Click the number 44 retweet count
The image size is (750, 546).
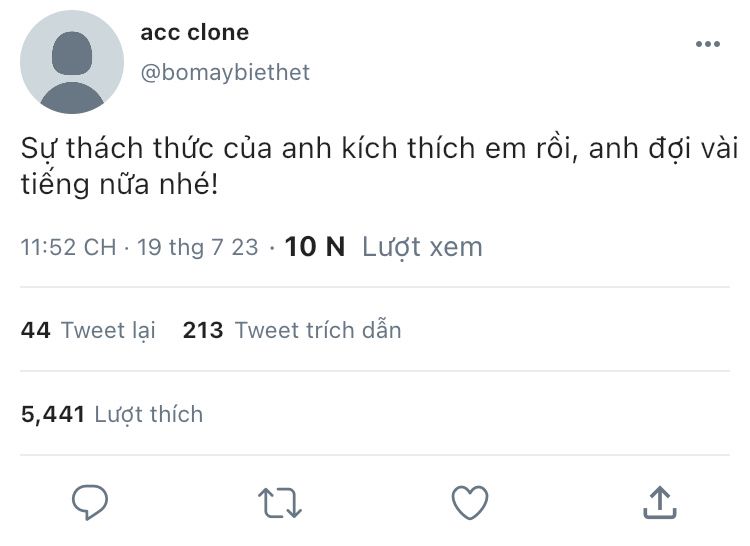[35, 330]
